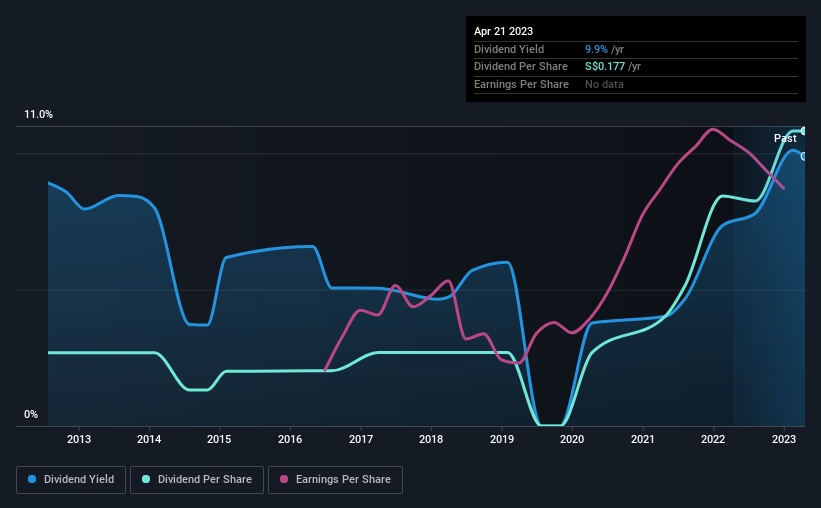Image resolution: width=821 pixels, height=508 pixels.
Task: Click the 2017 axis label
Action: coord(361,439)
